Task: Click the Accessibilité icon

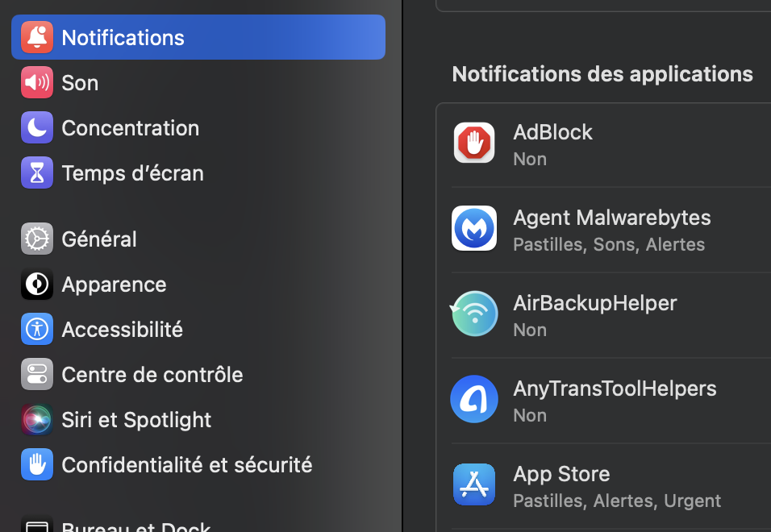Action: point(37,329)
